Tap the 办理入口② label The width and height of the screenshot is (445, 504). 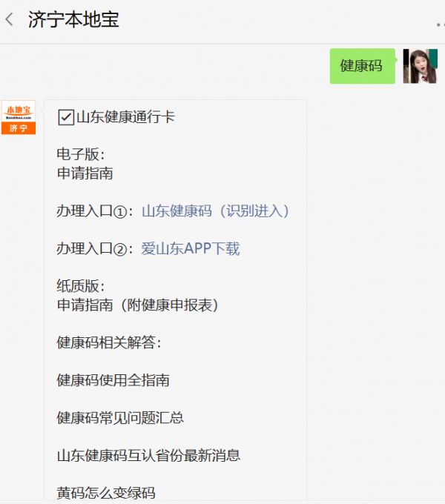click(x=92, y=249)
